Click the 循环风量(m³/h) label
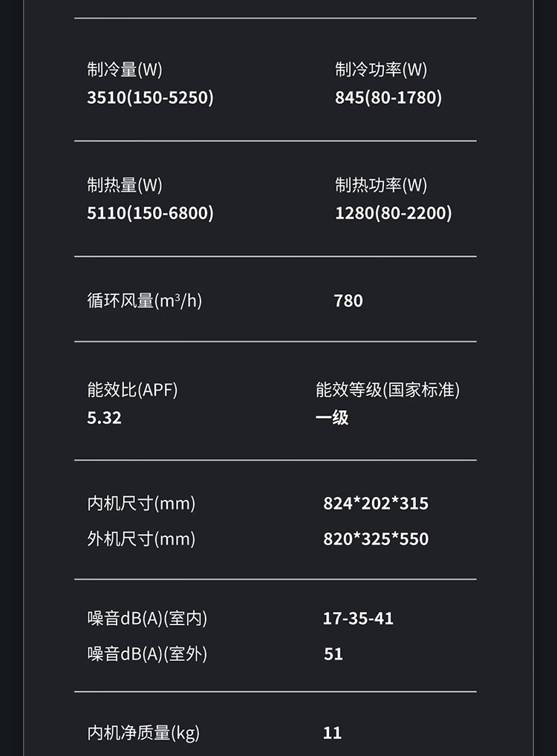Viewport: 557px width, 756px height. 144,301
